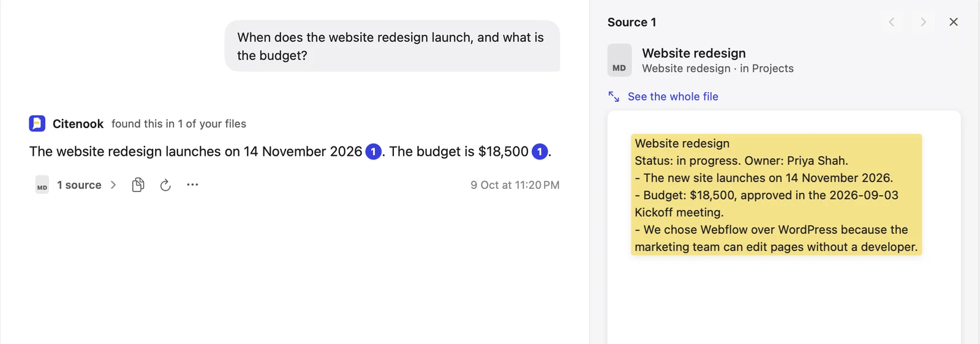Click the line 'The new site launches on 14 November 2026'
The image size is (980, 344).
(764, 178)
